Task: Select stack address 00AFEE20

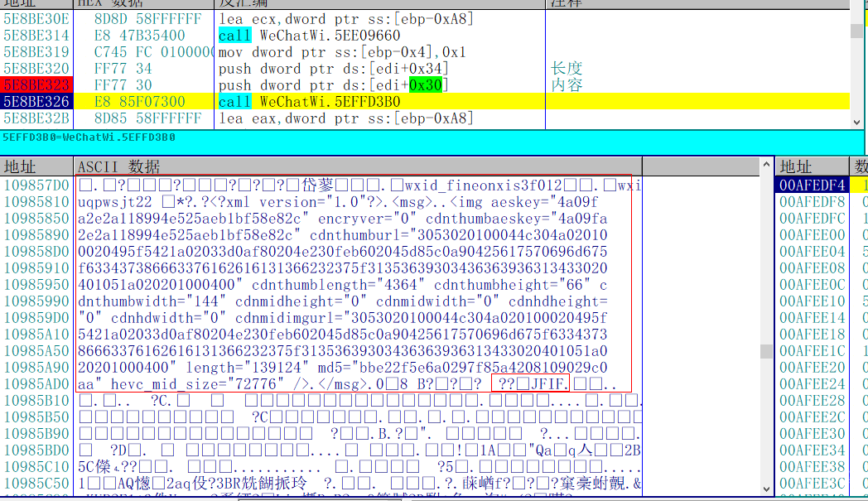Action: click(x=812, y=368)
